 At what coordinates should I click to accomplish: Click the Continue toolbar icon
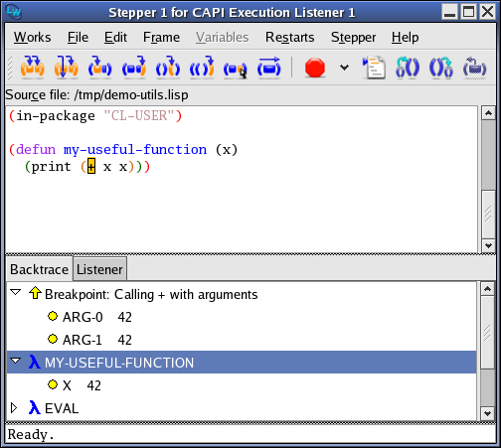pos(269,68)
